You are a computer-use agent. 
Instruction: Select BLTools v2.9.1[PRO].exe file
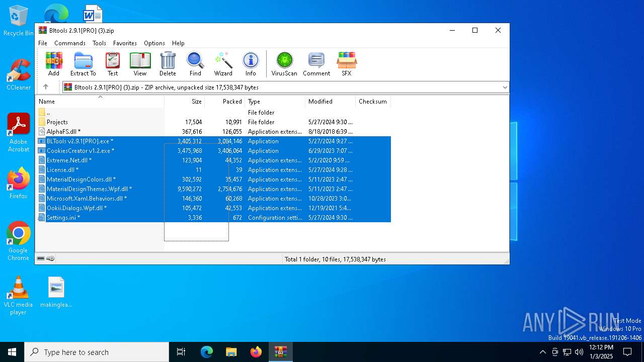point(213,141)
